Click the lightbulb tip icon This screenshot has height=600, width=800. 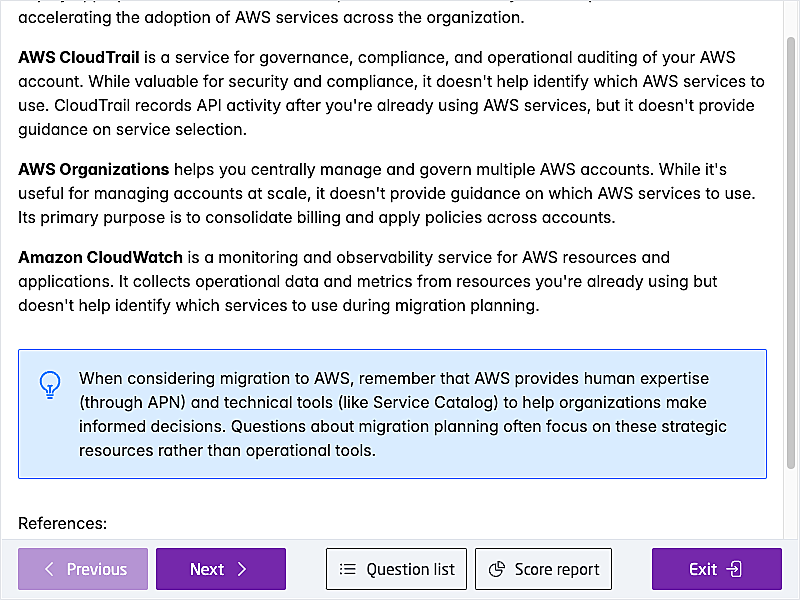point(50,385)
